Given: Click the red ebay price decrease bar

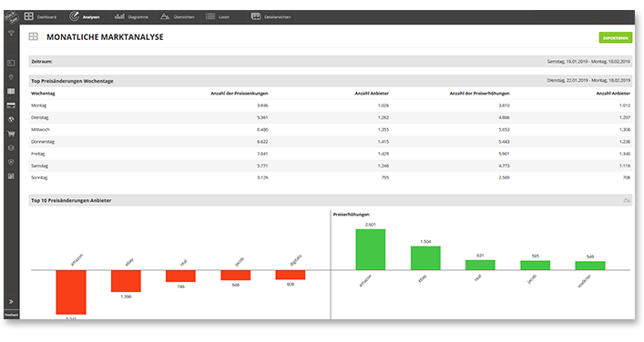Looking at the screenshot, I should pos(126,281).
